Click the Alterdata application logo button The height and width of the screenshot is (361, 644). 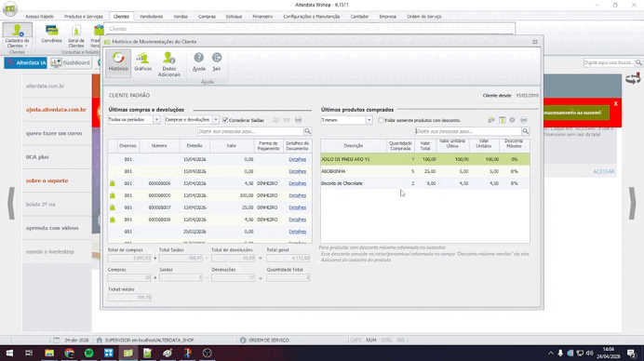[x=10, y=8]
